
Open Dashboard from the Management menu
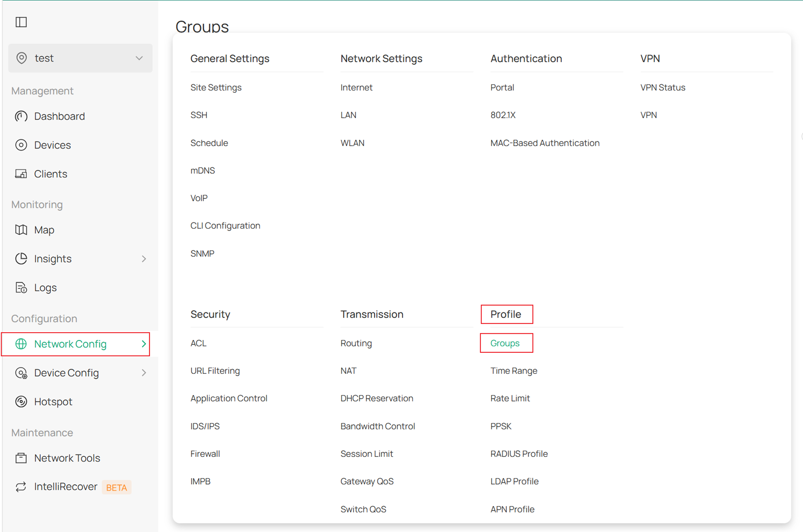click(x=60, y=116)
